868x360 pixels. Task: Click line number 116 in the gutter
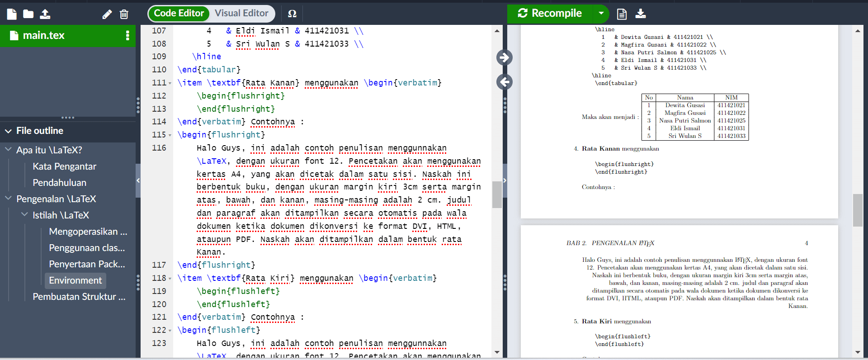159,148
